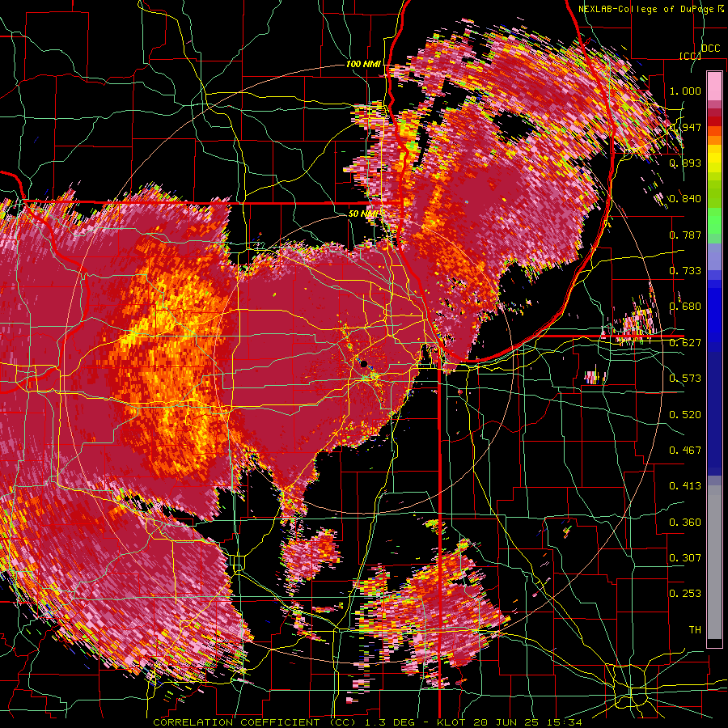Viewport: 728px width, 728px height.
Task: Click the 0.520 legend value
Action: pos(685,415)
